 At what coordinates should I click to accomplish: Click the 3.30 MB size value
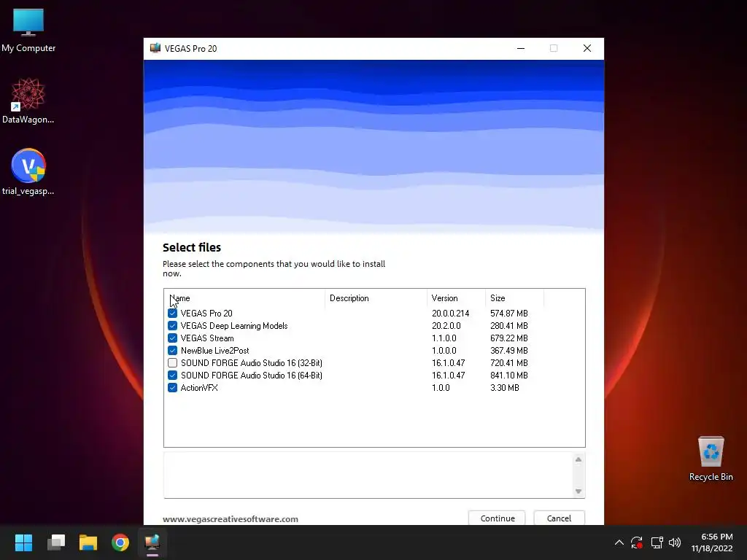pos(505,388)
